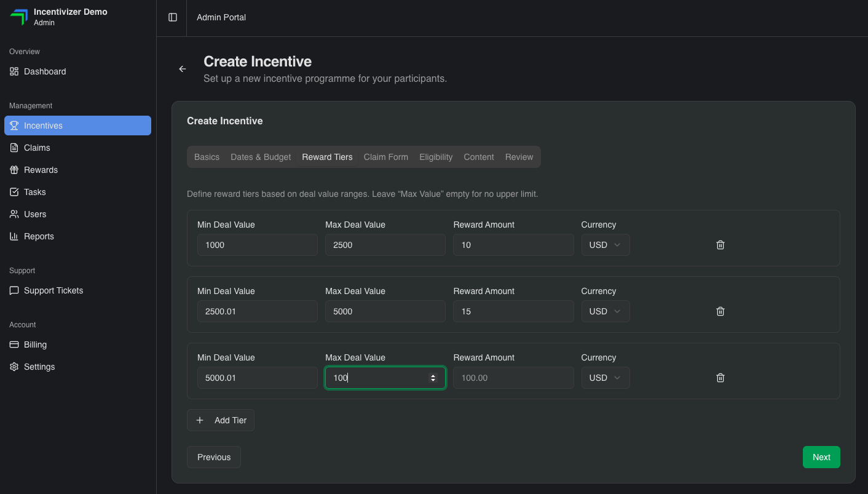Open Settings in the sidebar
868x494 pixels.
pyautogui.click(x=77, y=367)
